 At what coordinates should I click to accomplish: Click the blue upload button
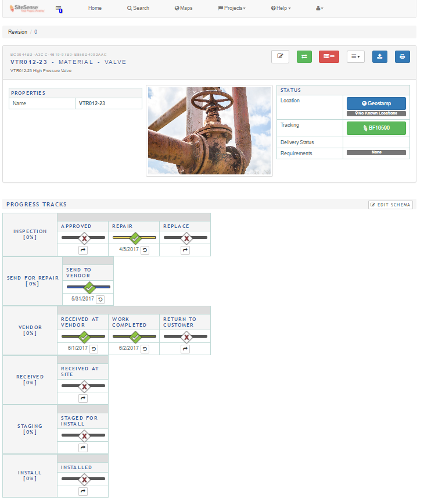click(x=380, y=56)
